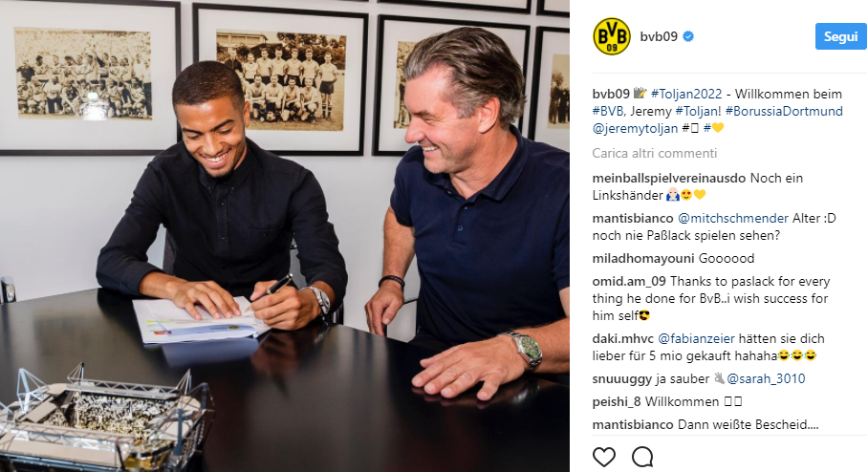This screenshot has height=472, width=868.
Task: Open commenter omid.am_09 profile
Action: (x=629, y=282)
